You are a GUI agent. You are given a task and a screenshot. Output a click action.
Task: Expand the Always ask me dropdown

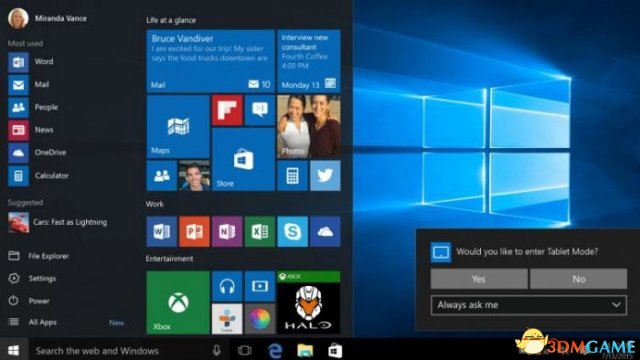(x=529, y=305)
